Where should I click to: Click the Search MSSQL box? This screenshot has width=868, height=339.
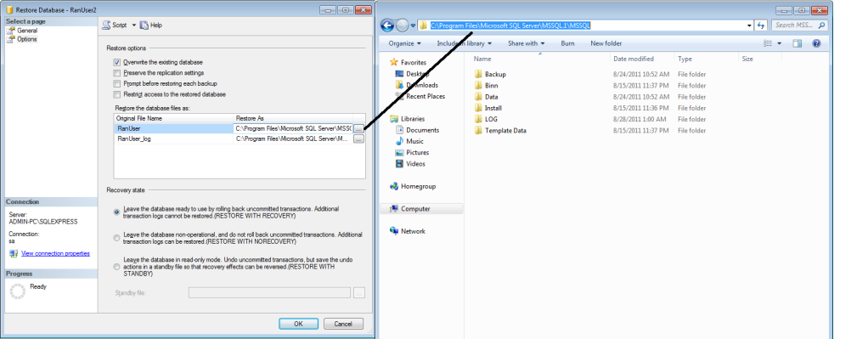tap(799, 25)
